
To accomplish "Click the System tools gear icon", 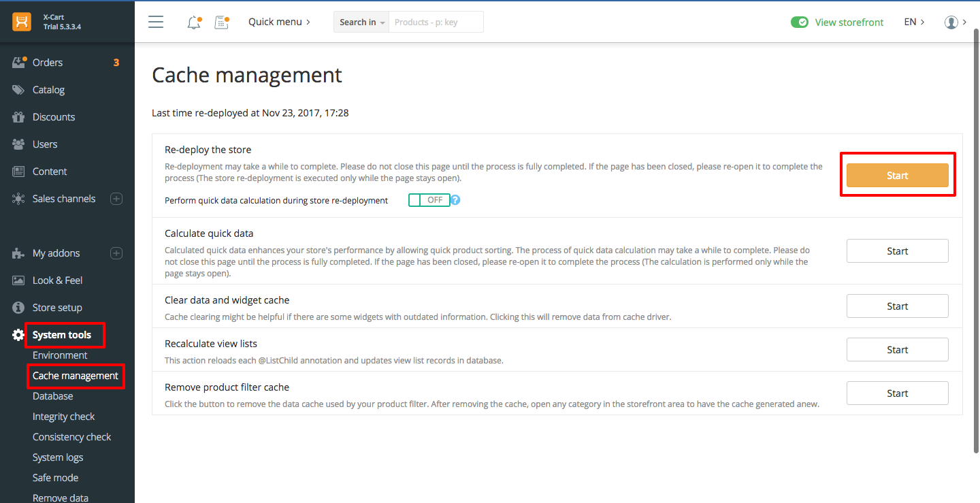I will [x=18, y=335].
